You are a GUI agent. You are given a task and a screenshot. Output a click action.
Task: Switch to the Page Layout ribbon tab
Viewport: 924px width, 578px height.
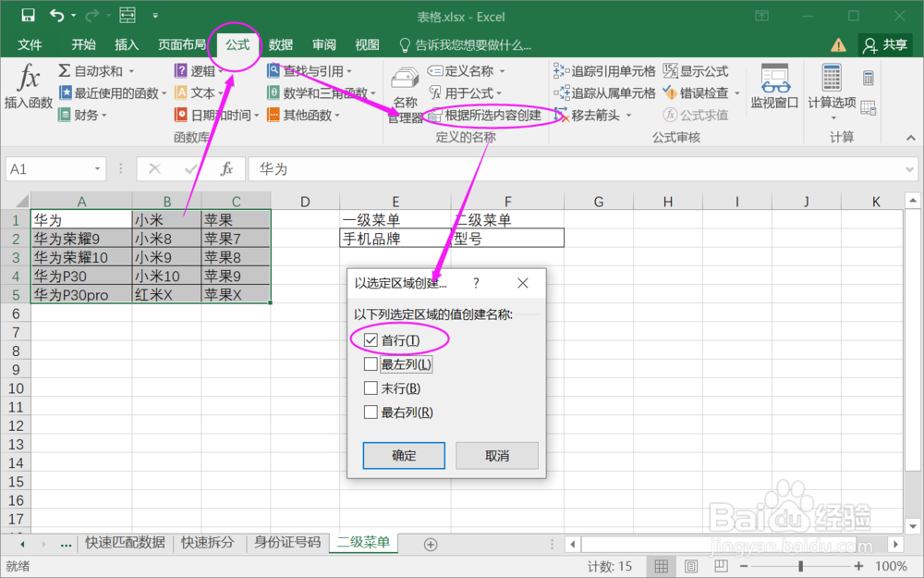pyautogui.click(x=181, y=44)
